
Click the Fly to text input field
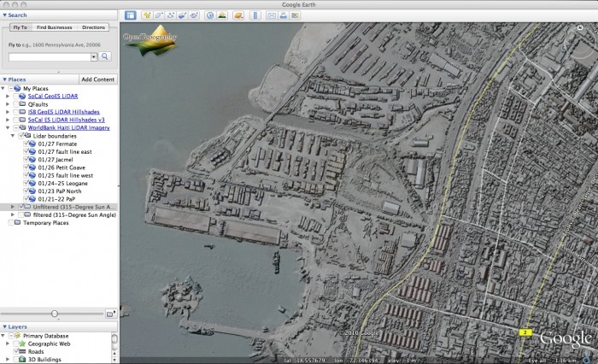50,57
